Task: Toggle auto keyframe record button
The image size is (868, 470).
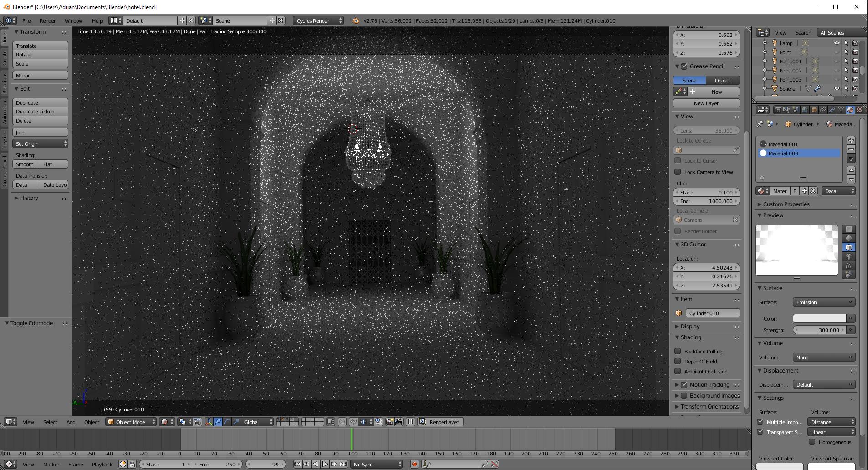Action: pyautogui.click(x=414, y=464)
